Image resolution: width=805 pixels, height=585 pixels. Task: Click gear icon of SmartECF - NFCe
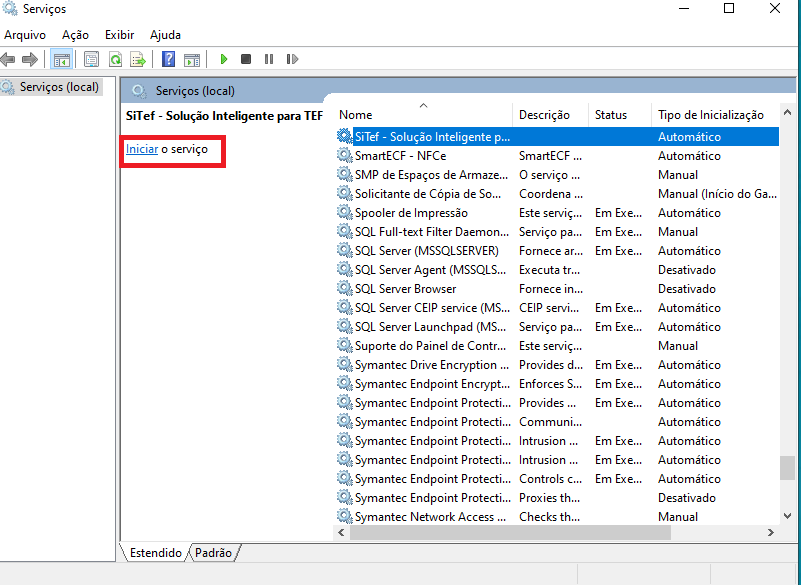click(x=344, y=155)
